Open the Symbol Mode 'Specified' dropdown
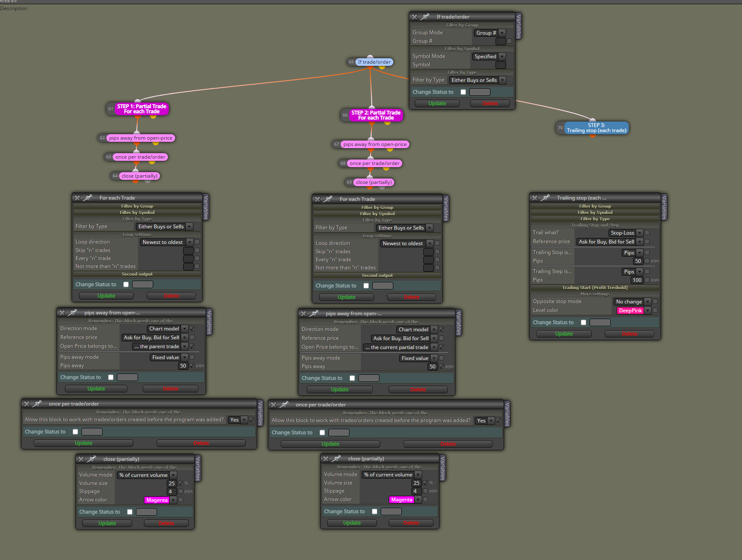The width and height of the screenshot is (742, 560). [x=489, y=56]
